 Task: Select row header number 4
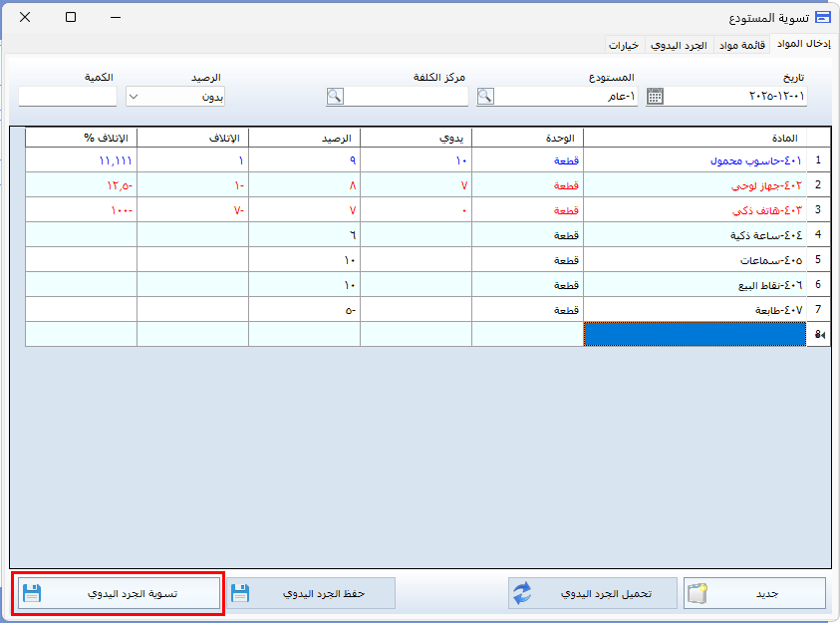818,235
